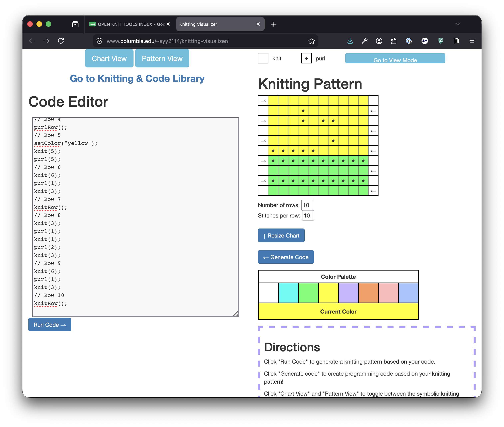Viewport: 504px width, 427px height.
Task: Grab the code editor resize handle
Action: 236,314
